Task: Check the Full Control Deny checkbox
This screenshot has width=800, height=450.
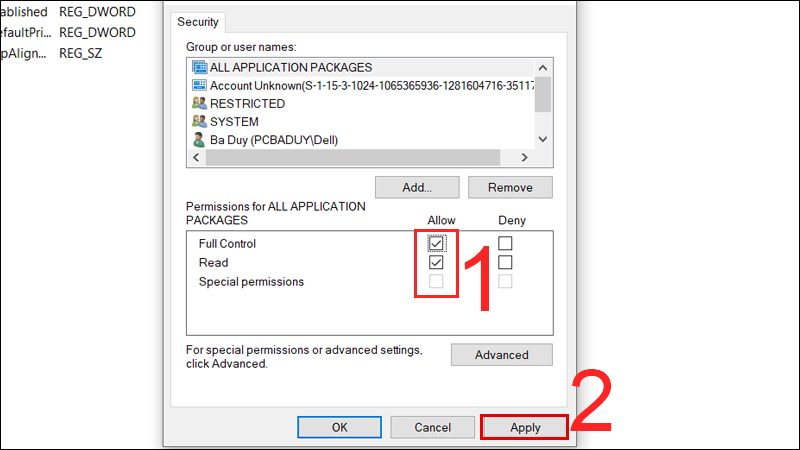Action: tap(506, 243)
